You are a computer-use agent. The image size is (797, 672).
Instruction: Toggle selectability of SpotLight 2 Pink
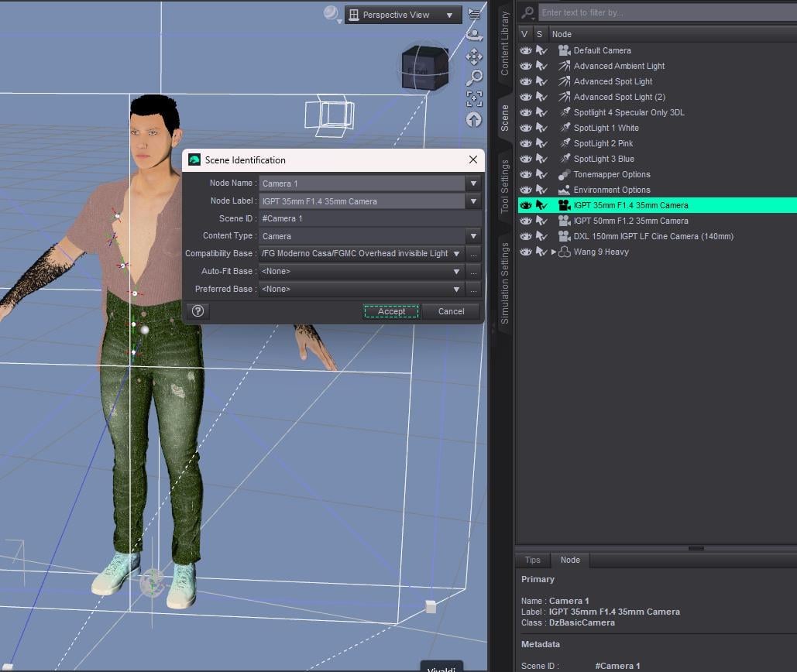click(x=541, y=143)
